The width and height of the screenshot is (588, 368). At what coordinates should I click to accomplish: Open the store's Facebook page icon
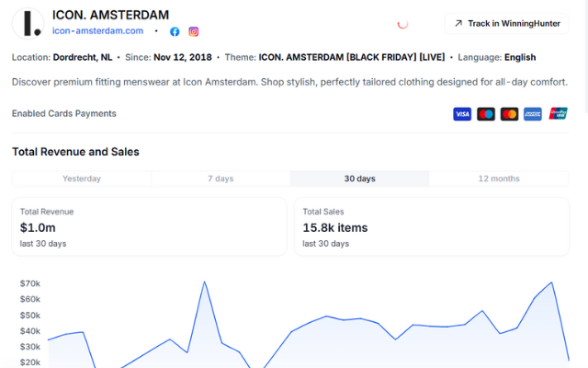pos(175,31)
